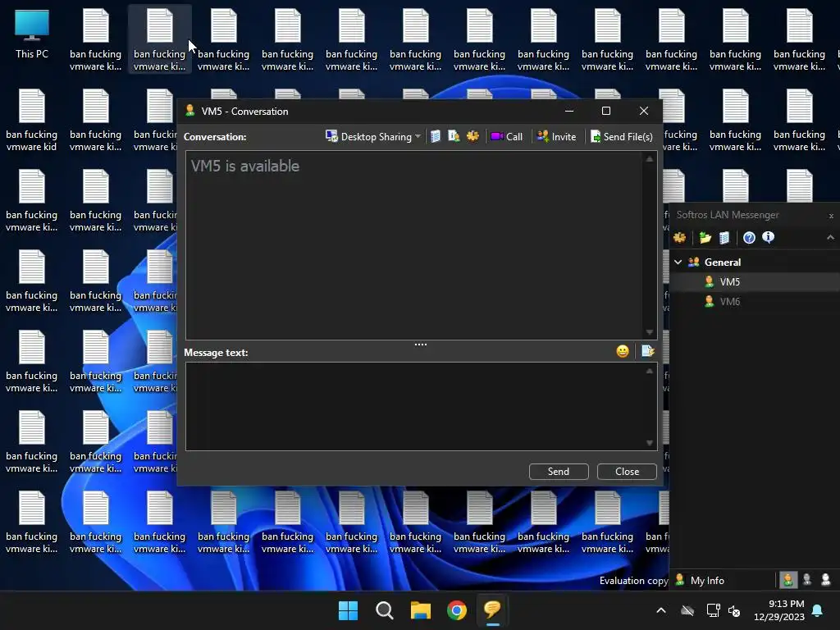This screenshot has width=840, height=630.
Task: Open the Help question mark icon
Action: click(749, 237)
